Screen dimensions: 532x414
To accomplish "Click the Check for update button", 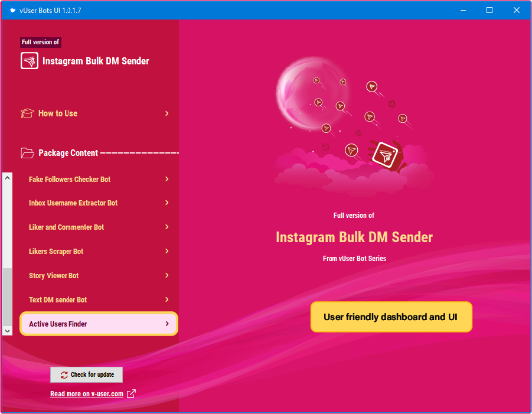I will [87, 374].
